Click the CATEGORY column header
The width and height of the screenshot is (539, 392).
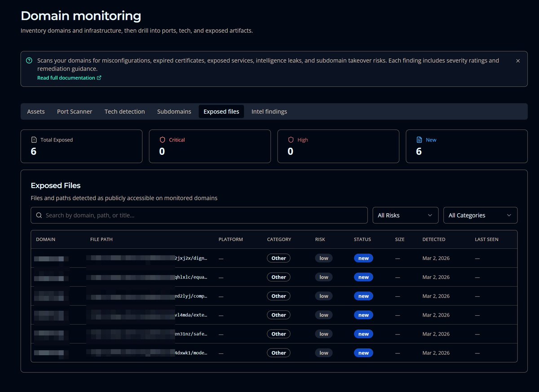click(279, 239)
